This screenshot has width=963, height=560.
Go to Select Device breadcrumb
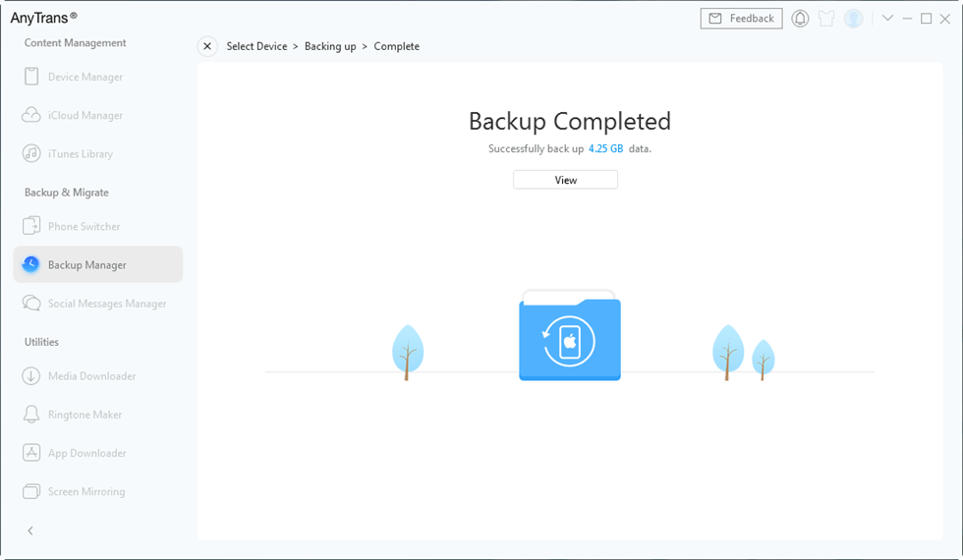coord(256,46)
